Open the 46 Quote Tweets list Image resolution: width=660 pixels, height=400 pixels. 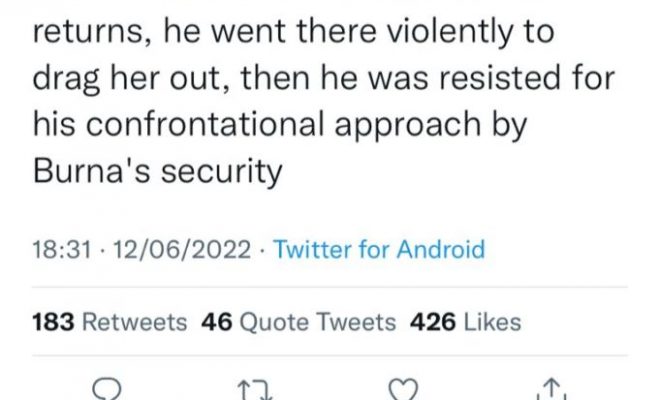(x=298, y=322)
